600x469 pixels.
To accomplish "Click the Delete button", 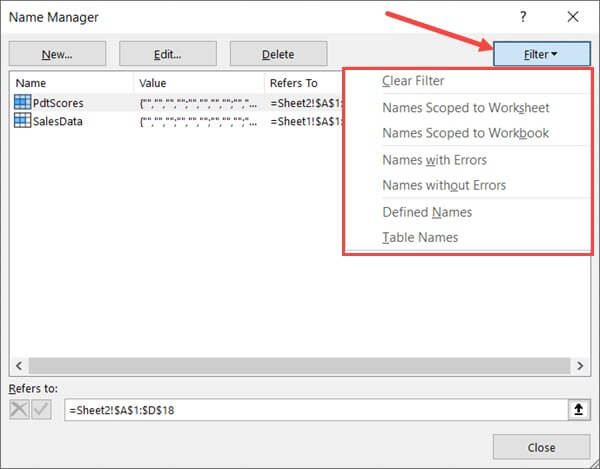I will point(278,53).
